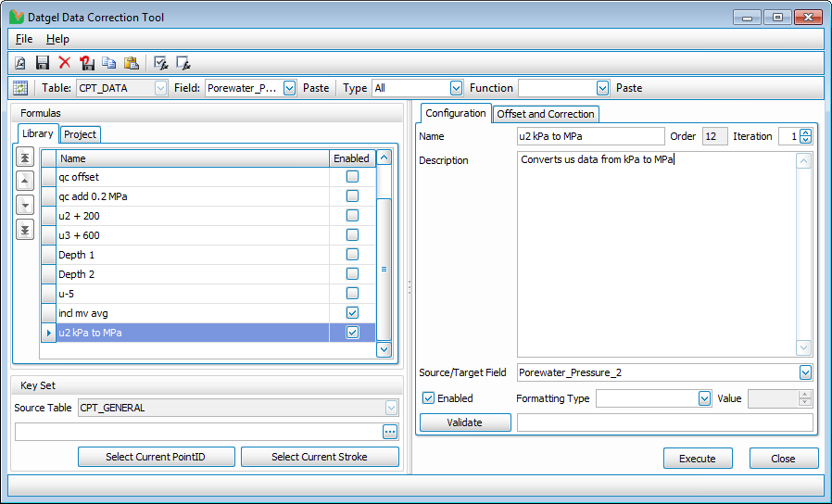Move formula to top of list
Screen dimensions: 832x504
click(x=26, y=157)
